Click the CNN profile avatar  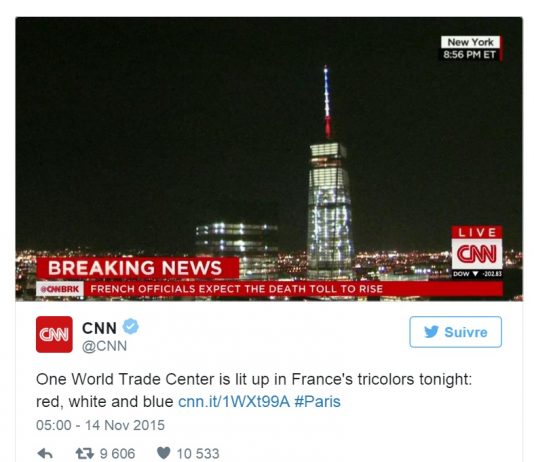(54, 334)
